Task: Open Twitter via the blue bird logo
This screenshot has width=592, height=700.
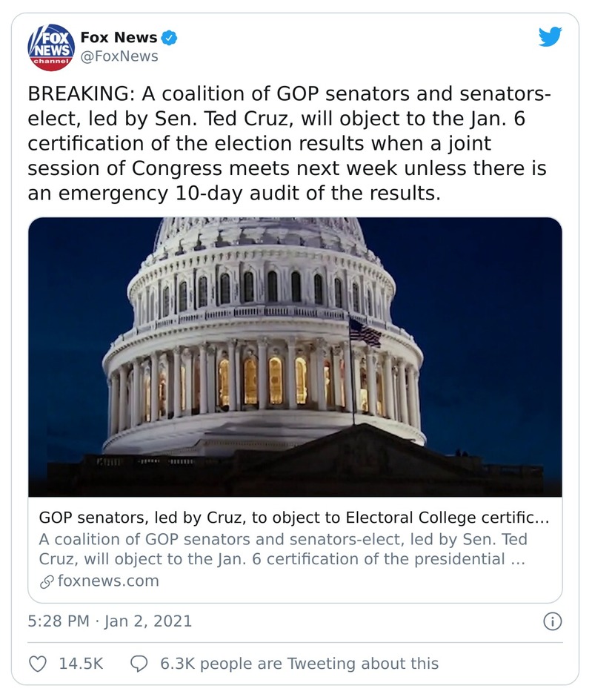Action: (x=550, y=37)
